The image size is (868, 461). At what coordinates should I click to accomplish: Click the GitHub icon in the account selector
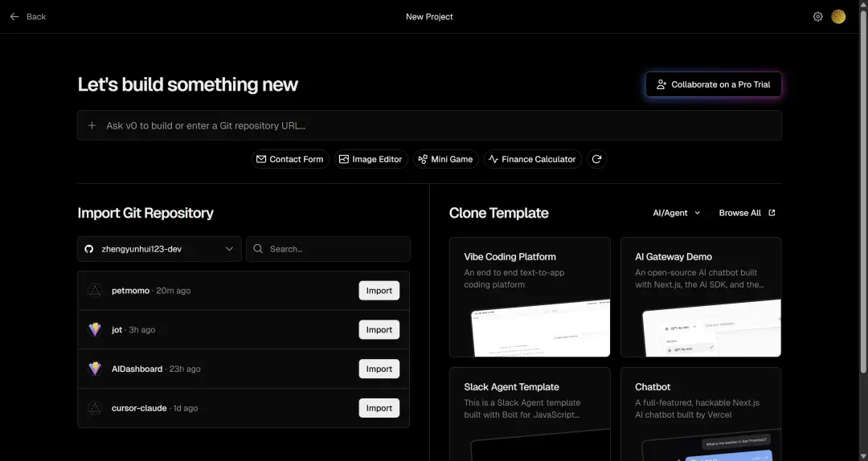coord(88,249)
